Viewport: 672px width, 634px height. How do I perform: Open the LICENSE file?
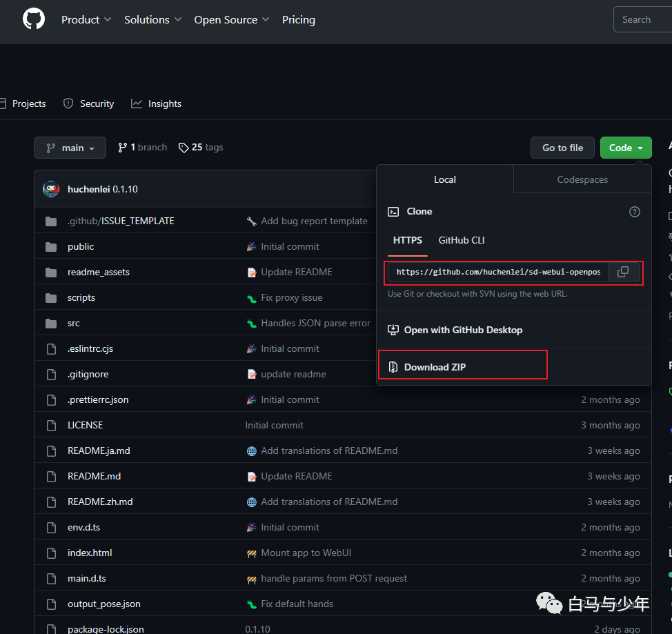click(86, 425)
